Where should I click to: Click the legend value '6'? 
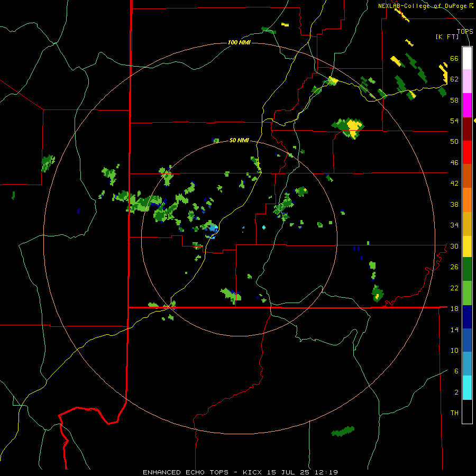tap(456, 371)
